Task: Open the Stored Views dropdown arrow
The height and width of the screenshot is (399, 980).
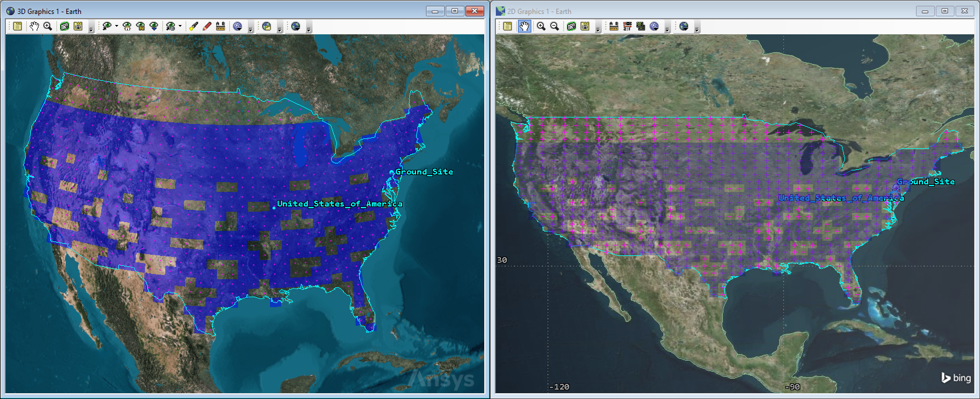Action: tap(180, 26)
